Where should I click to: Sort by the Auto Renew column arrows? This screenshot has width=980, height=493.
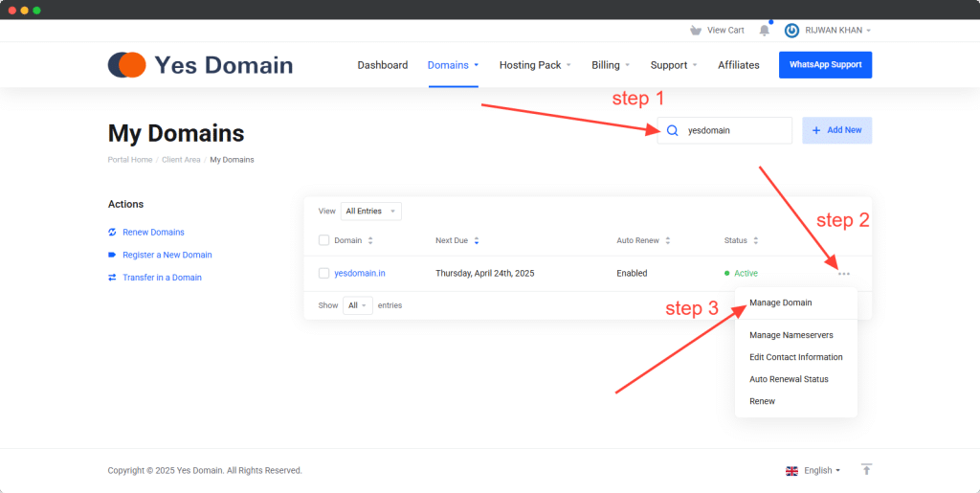tap(667, 240)
